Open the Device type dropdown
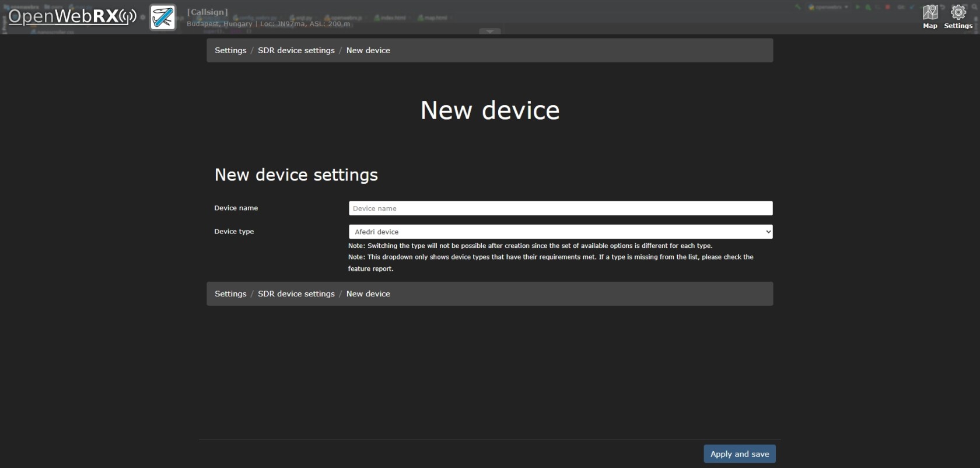The image size is (980, 468). click(x=561, y=232)
